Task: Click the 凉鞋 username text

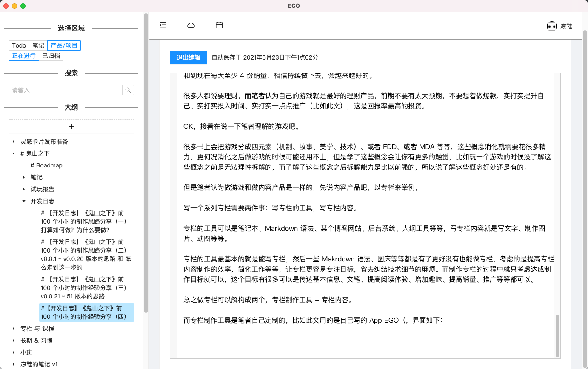Action: click(x=566, y=26)
